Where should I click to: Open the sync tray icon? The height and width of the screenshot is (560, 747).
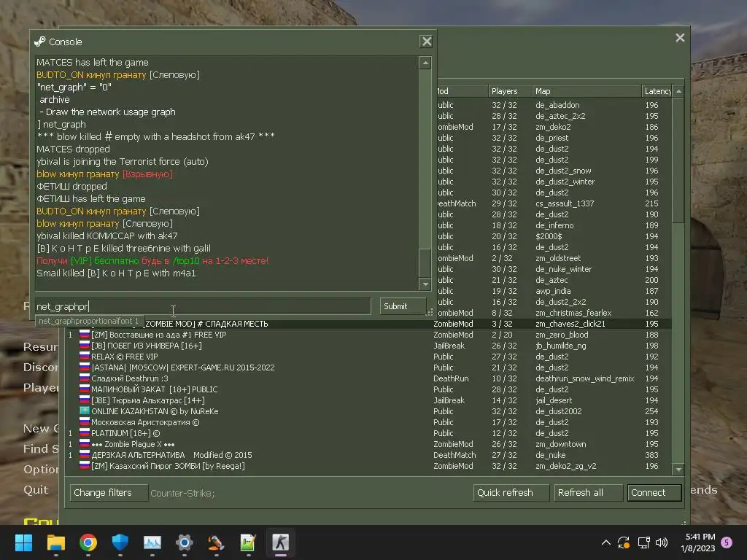pyautogui.click(x=624, y=542)
